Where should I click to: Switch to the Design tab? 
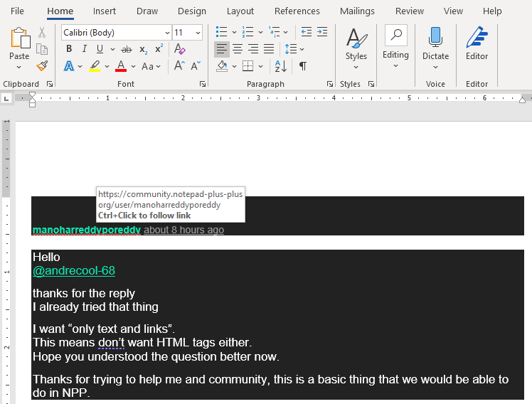[x=192, y=11]
